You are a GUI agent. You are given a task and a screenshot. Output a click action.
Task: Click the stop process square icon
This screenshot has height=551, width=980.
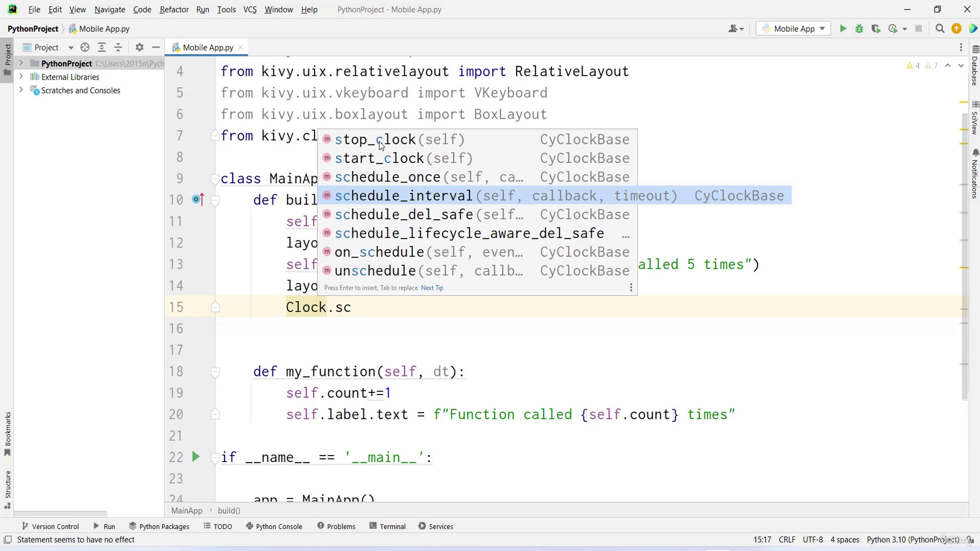[x=919, y=29]
